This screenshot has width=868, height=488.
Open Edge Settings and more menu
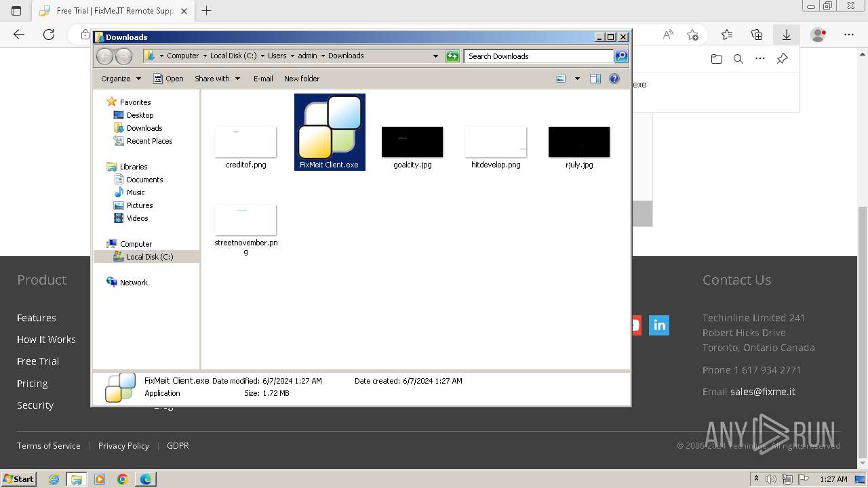(849, 35)
